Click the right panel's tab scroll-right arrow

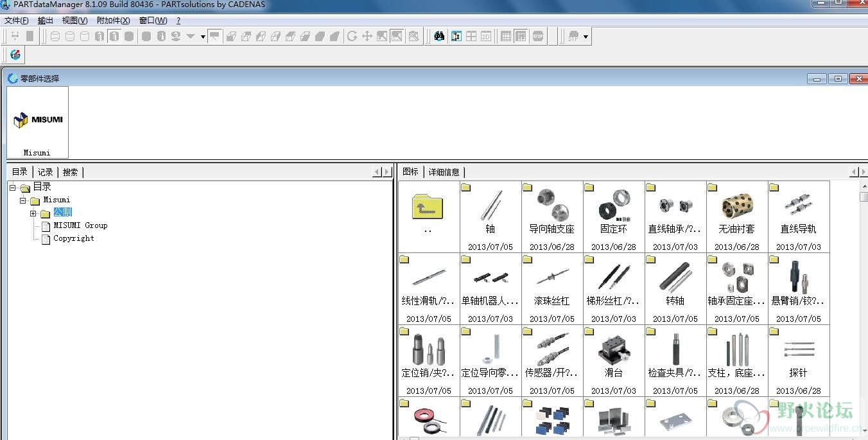click(x=864, y=172)
